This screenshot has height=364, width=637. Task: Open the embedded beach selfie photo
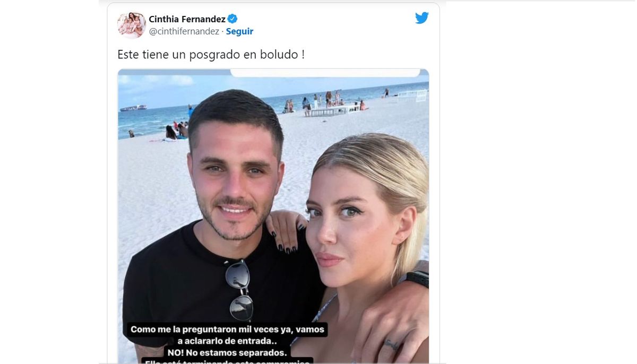tap(273, 216)
